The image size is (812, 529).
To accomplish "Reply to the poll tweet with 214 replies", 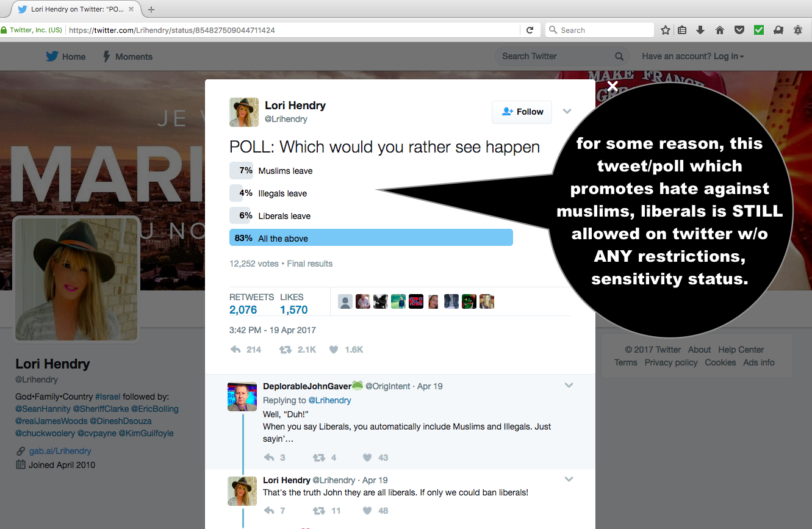I will [235, 350].
